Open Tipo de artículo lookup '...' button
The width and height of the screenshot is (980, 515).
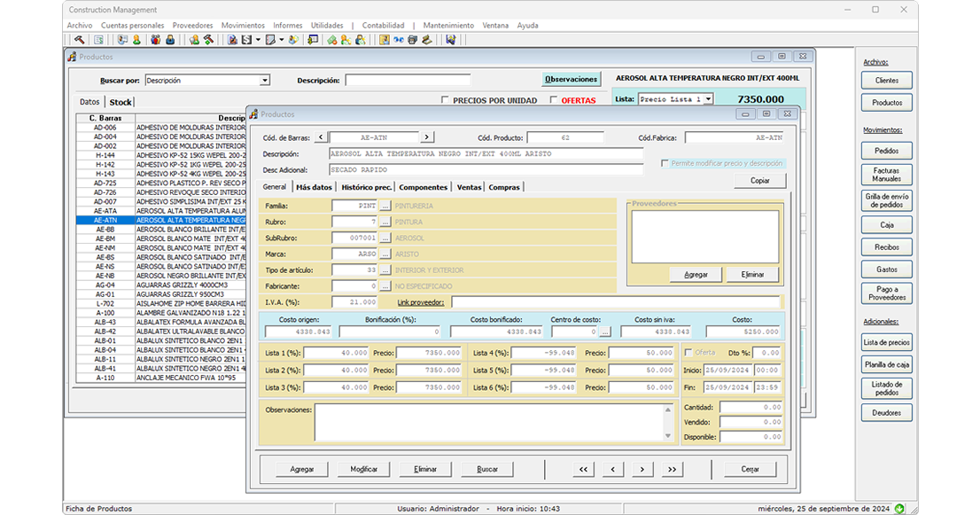[x=385, y=270]
